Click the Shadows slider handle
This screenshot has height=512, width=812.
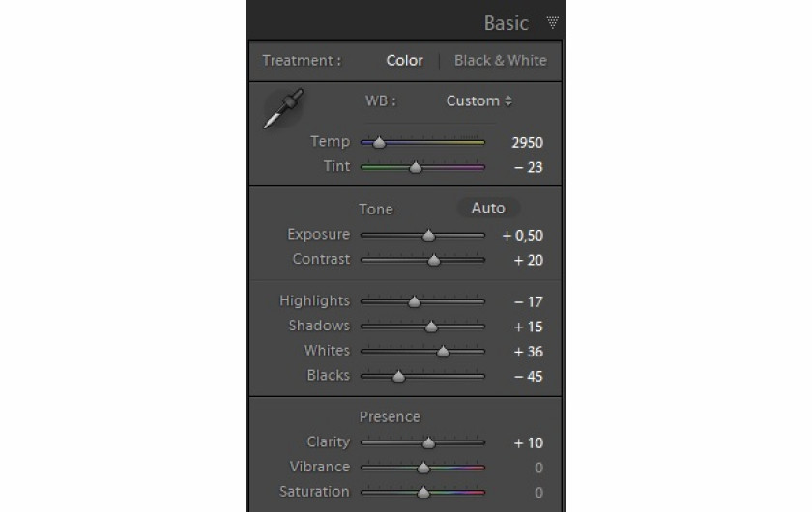coord(431,327)
